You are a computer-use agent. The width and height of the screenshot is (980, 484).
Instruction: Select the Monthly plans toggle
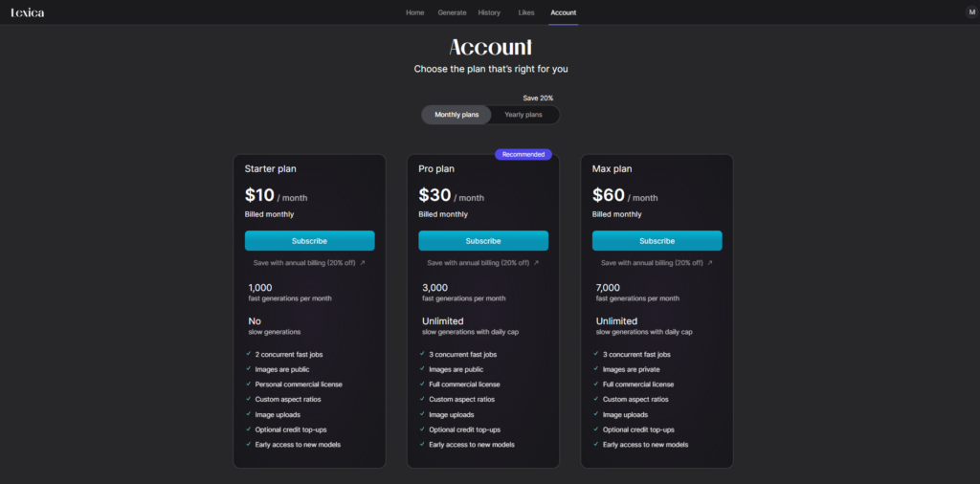(457, 115)
